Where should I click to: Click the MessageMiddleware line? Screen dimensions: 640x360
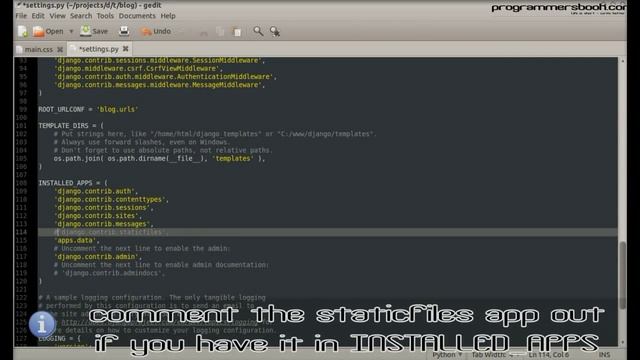[x=159, y=85]
